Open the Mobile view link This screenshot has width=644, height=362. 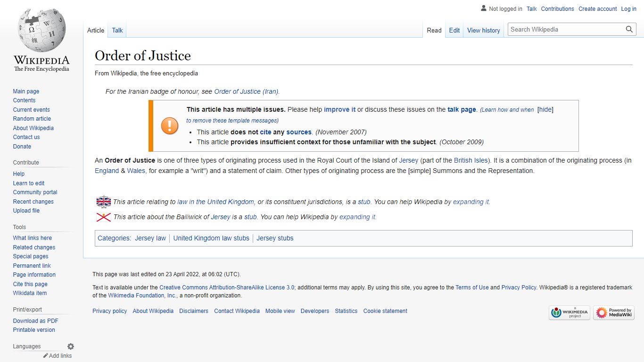click(280, 311)
